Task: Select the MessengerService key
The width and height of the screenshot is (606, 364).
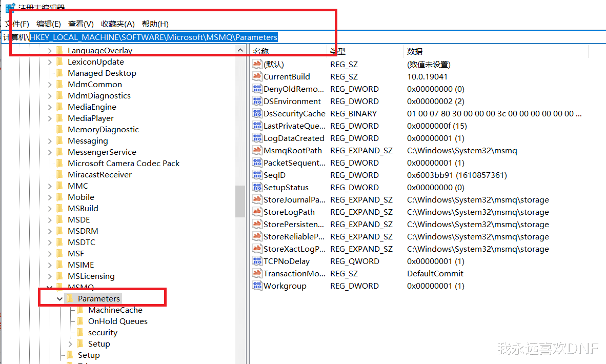Action: point(102,152)
